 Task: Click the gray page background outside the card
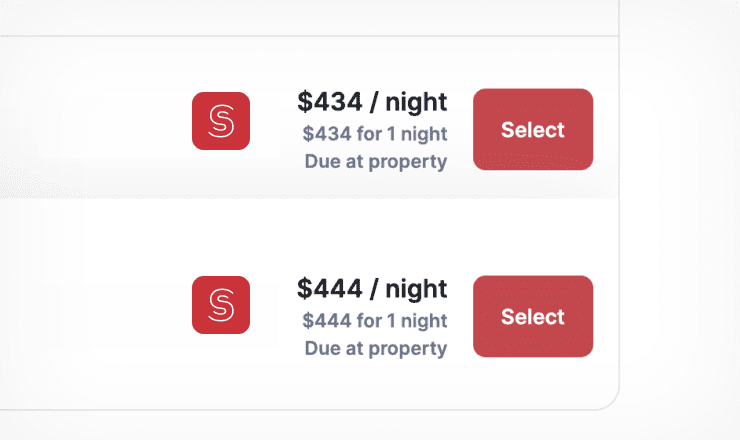(x=680, y=217)
